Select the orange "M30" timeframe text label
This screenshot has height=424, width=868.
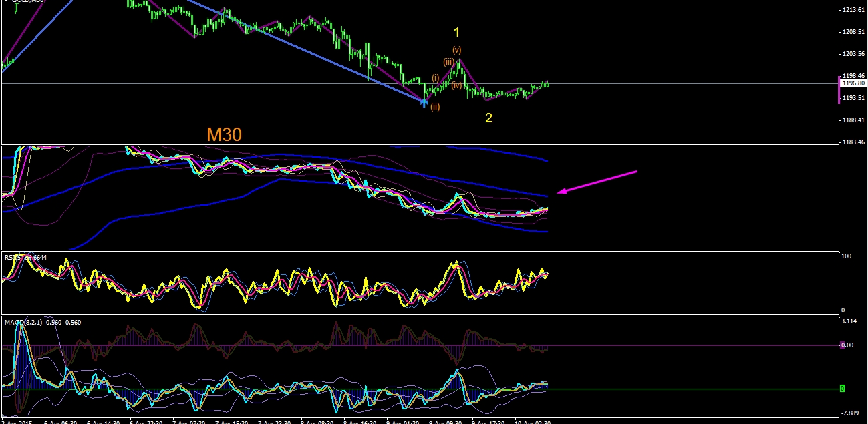click(x=224, y=134)
